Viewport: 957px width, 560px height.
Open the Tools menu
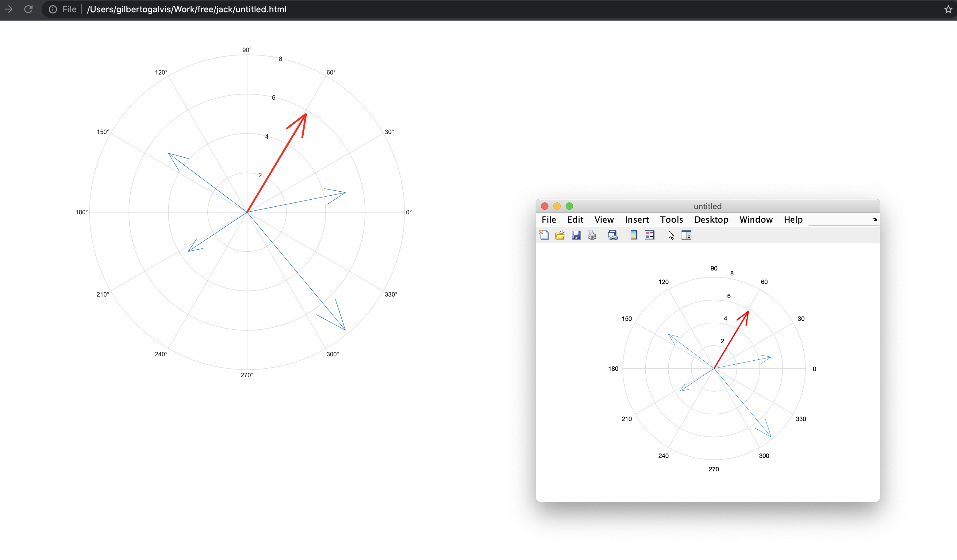pos(671,220)
